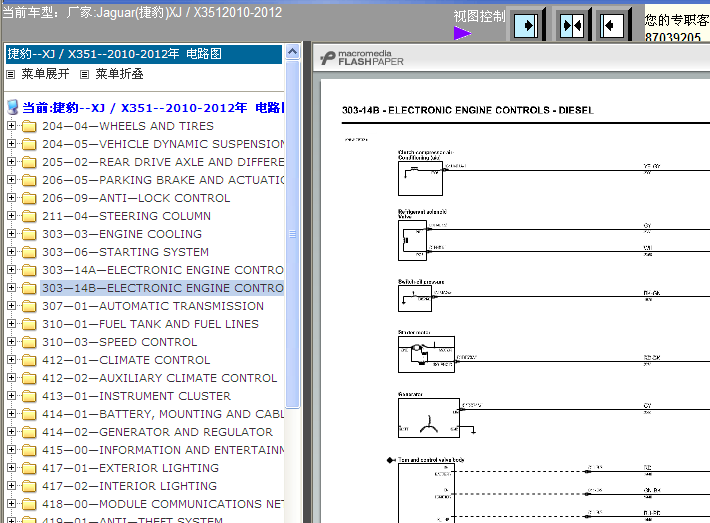710x523 pixels.
Task: Click folder icon of 206-09 Anti-Lock Control
Action: (29, 198)
